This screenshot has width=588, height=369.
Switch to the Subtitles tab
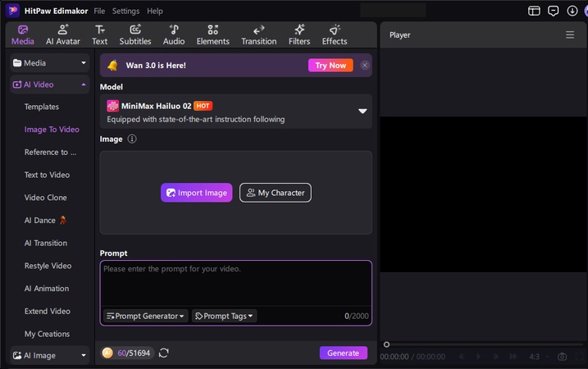[135, 35]
